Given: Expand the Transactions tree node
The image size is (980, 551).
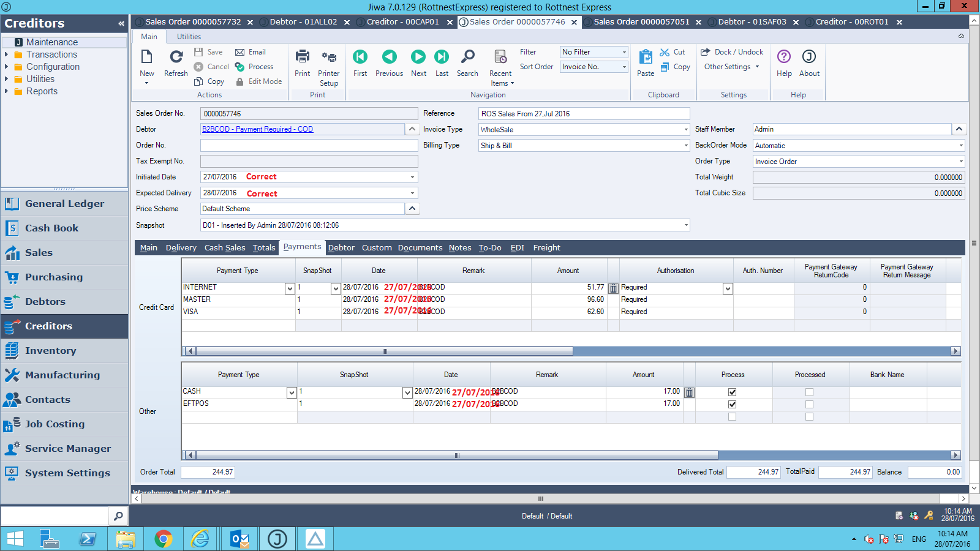Looking at the screenshot, I should (6, 54).
